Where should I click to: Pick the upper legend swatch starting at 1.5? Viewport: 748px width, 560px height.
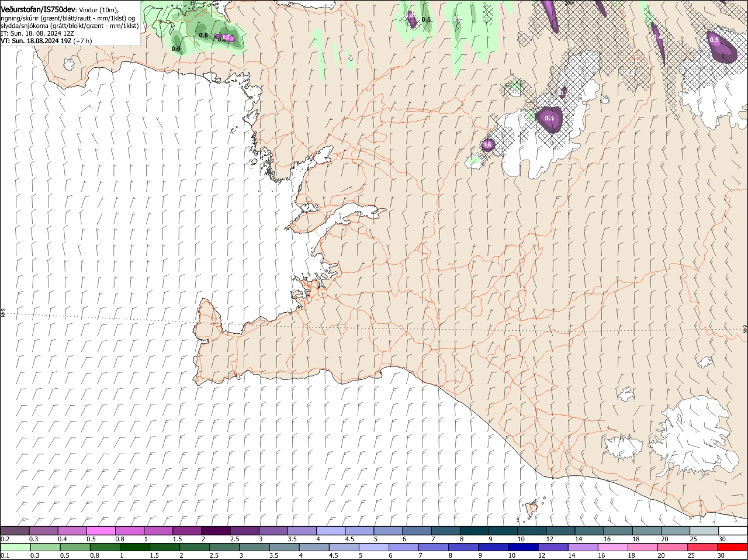[x=186, y=530]
